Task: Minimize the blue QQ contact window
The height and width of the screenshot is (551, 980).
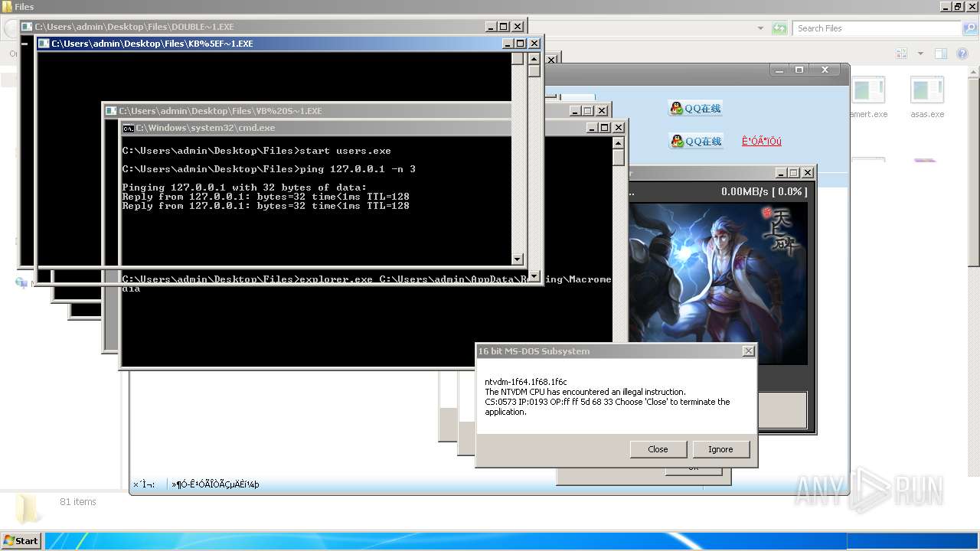Action: click(779, 70)
